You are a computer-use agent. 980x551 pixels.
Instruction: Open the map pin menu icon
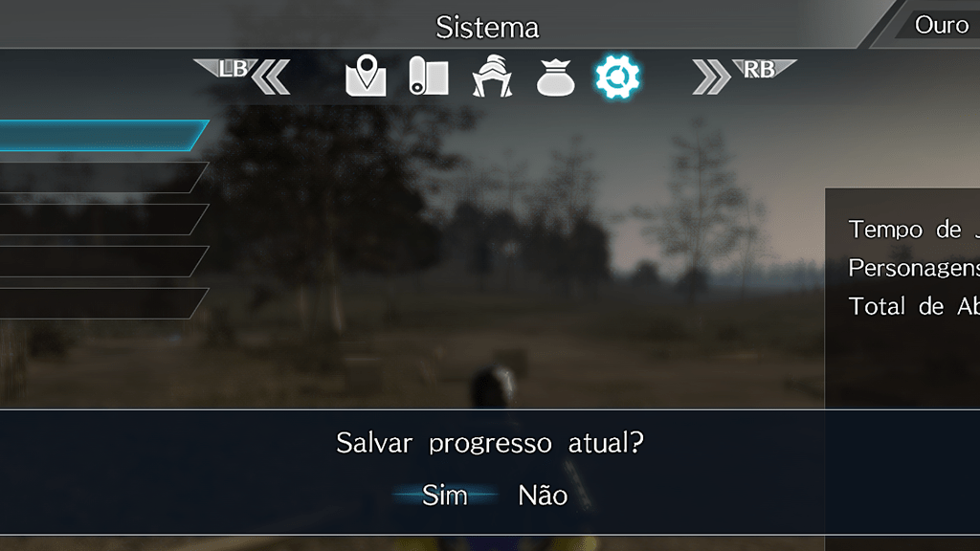click(x=366, y=76)
